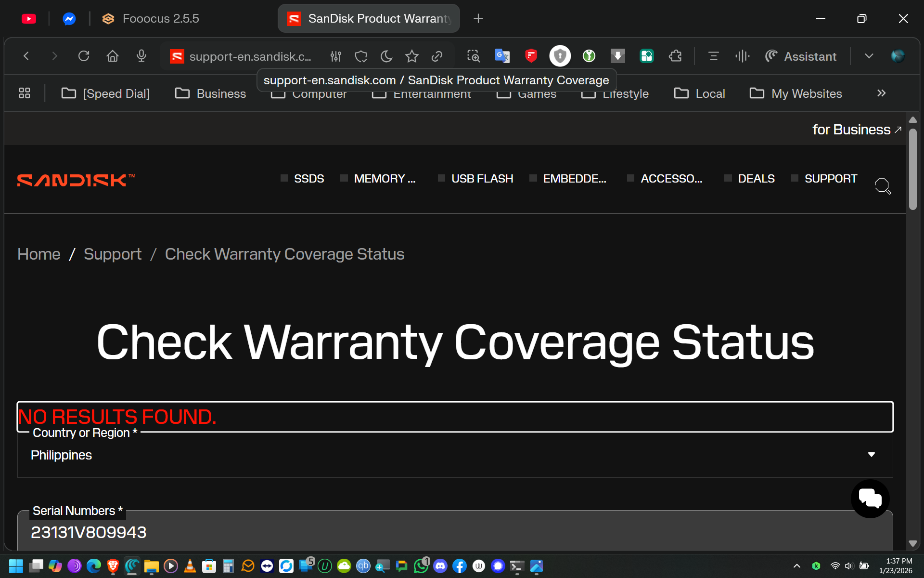Switch to the Fooocus 2.5.5 tab

point(160,19)
